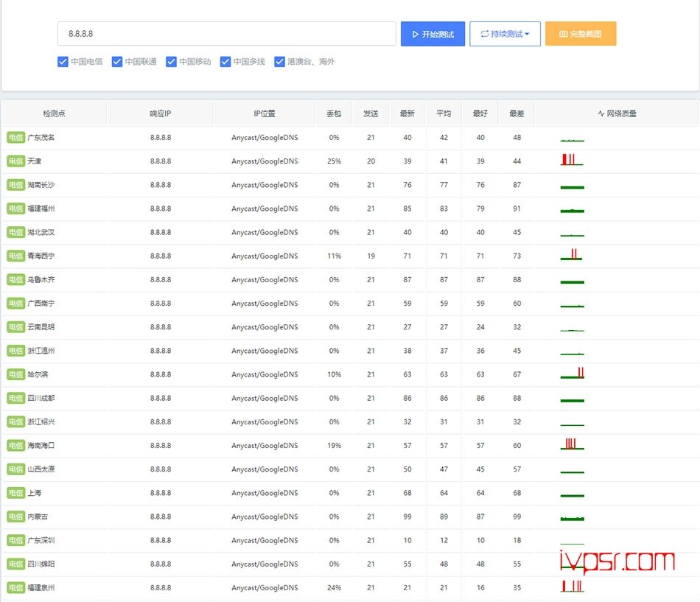Click the 电信 badge for 上海

click(x=15, y=493)
